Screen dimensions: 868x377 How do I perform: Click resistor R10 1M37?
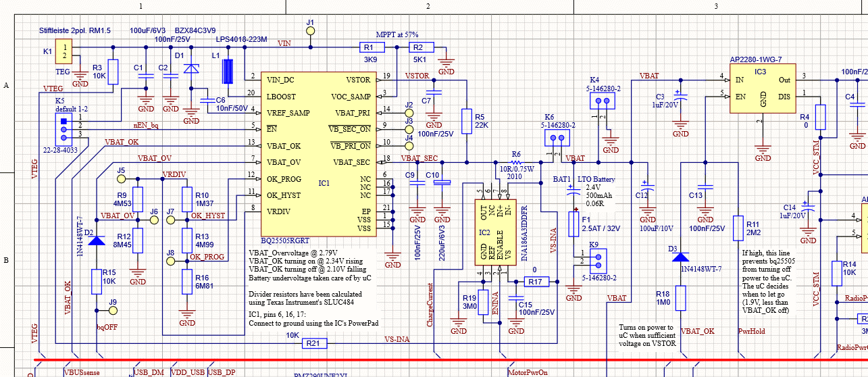tap(186, 199)
